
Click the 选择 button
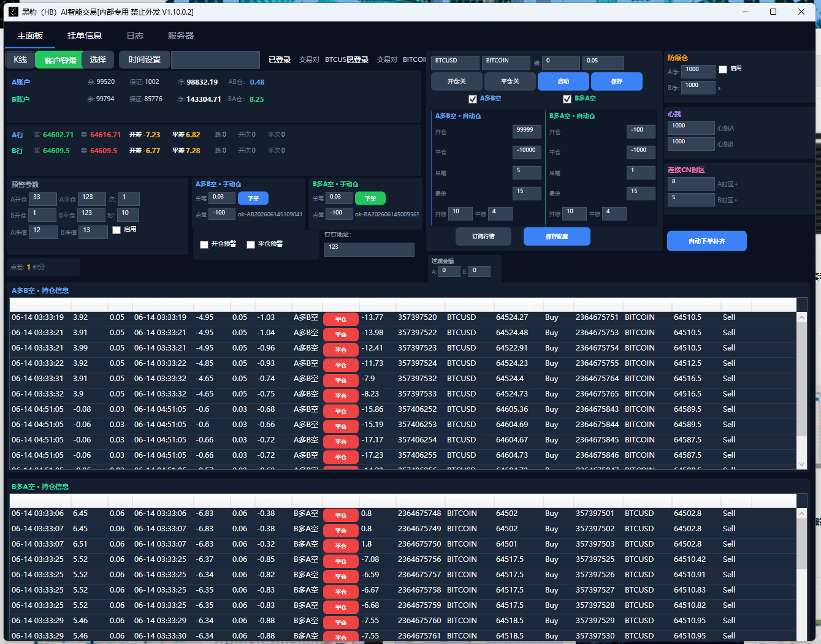[98, 59]
